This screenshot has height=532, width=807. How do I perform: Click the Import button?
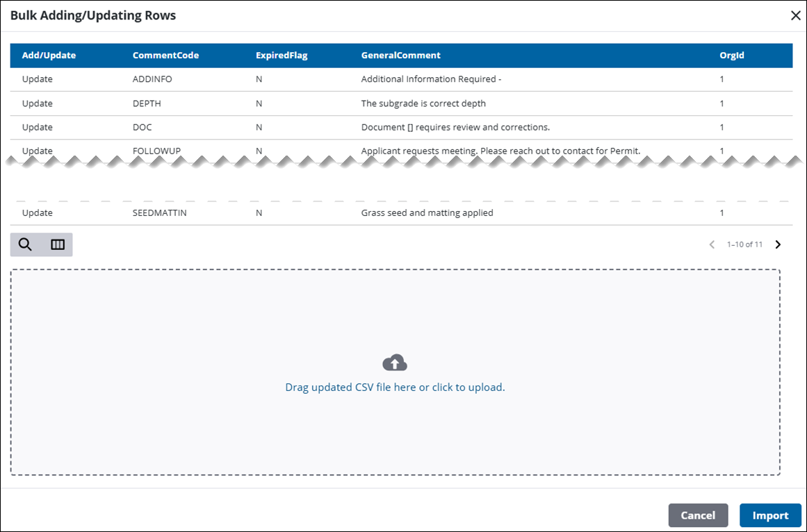(770, 515)
